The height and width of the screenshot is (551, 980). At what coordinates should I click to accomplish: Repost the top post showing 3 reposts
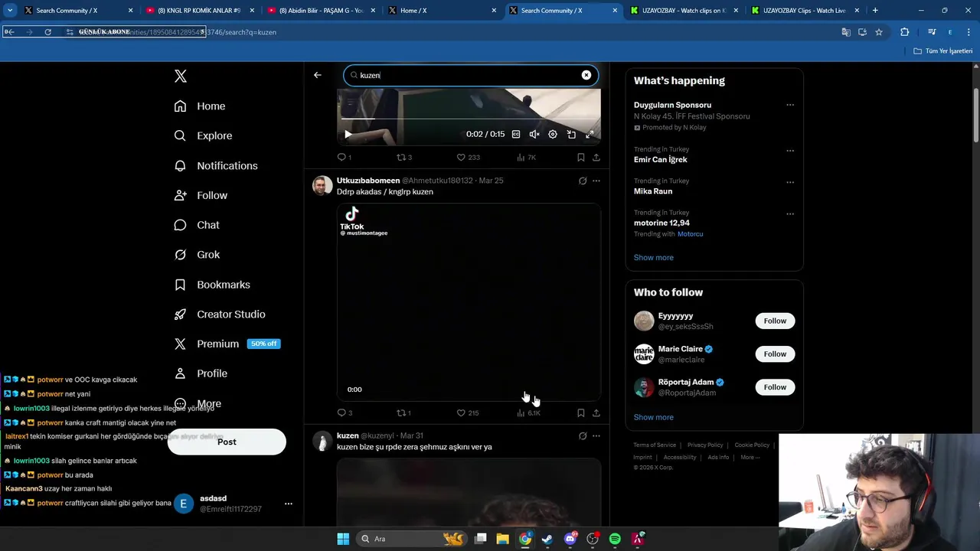pos(403,157)
